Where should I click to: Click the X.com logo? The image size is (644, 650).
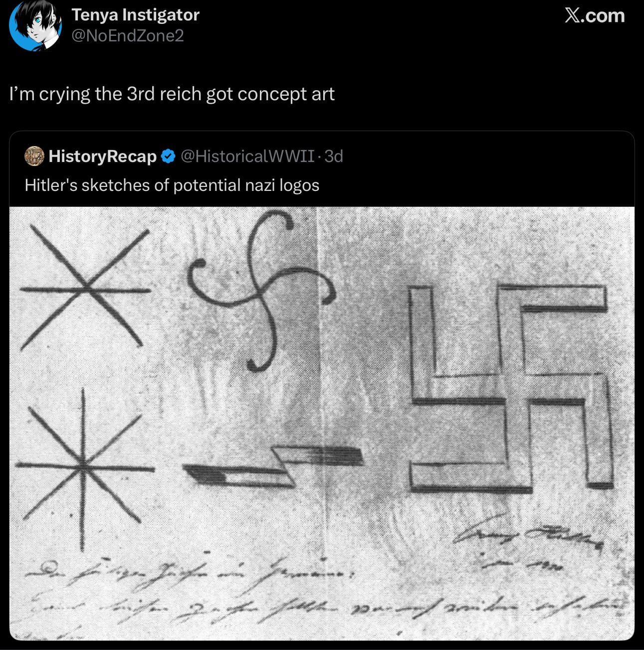click(595, 15)
